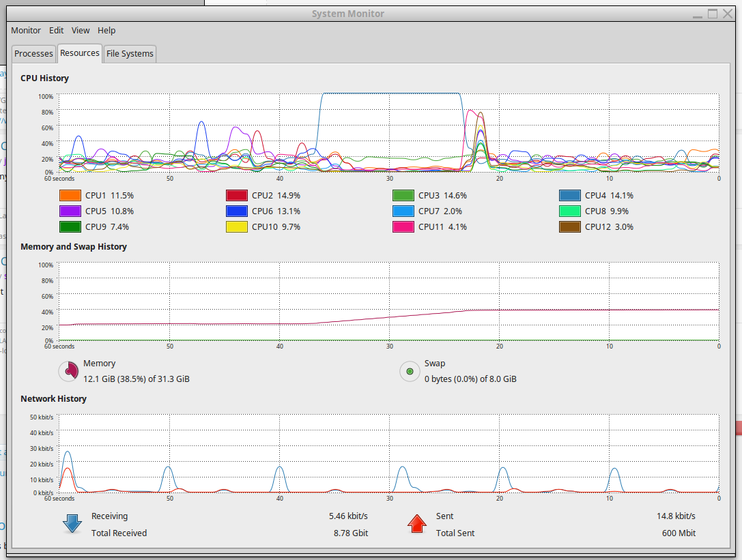Viewport: 742px width, 560px height.
Task: Select the Resources tab
Action: pos(79,53)
